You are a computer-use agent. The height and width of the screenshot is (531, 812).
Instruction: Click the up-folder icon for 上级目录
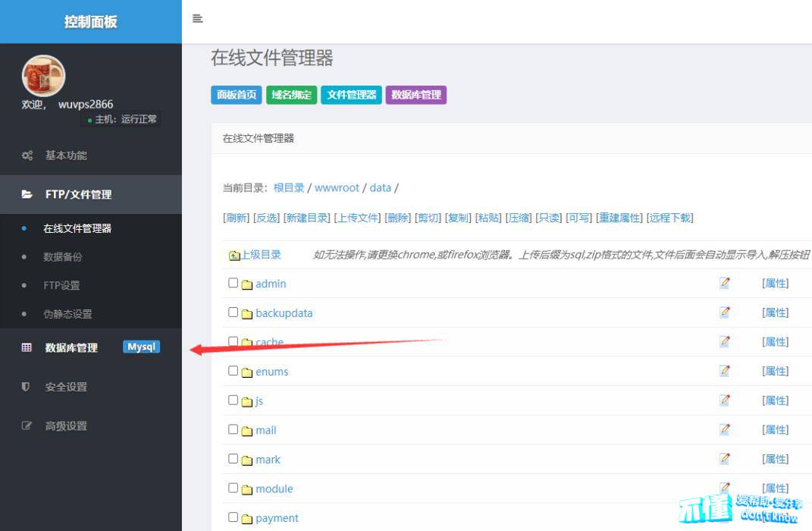point(234,256)
